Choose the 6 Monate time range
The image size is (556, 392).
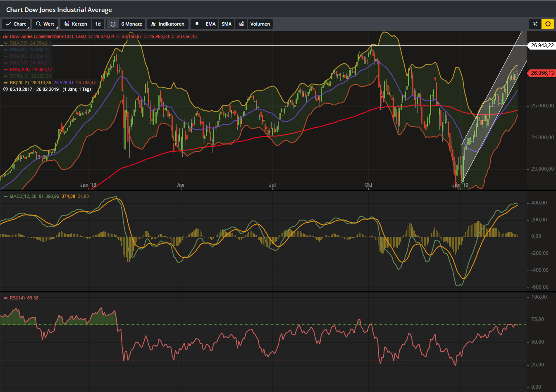click(131, 24)
